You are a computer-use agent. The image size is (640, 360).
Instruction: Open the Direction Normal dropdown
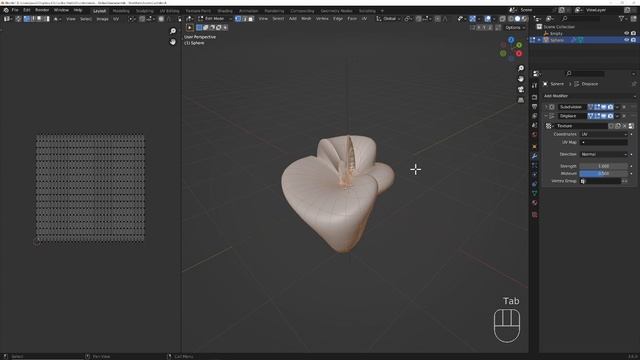(604, 154)
